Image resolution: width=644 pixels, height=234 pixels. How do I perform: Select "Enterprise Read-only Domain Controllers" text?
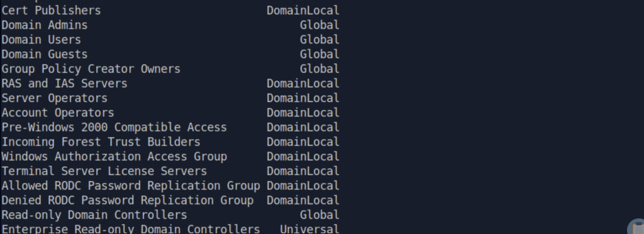[x=131, y=229]
